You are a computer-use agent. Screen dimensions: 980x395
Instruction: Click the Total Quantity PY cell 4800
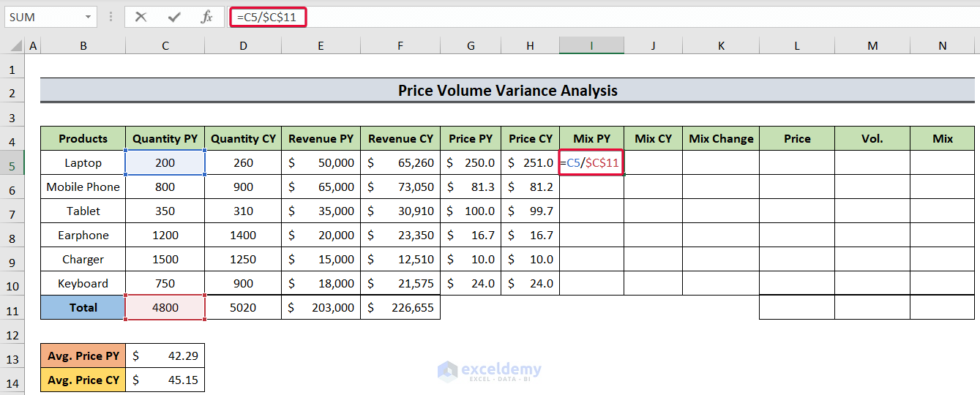[165, 308]
